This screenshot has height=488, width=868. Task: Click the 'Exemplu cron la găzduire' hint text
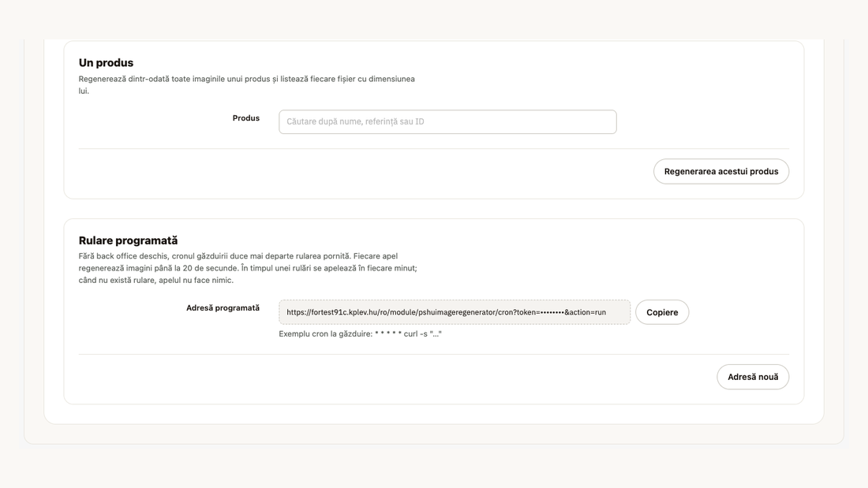(361, 333)
